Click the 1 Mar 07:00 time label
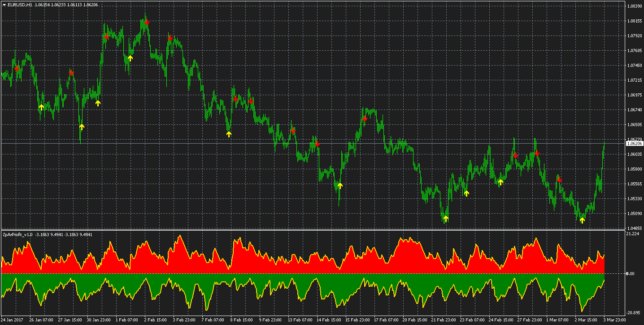Viewport: 644px width, 325px height. (x=557, y=321)
